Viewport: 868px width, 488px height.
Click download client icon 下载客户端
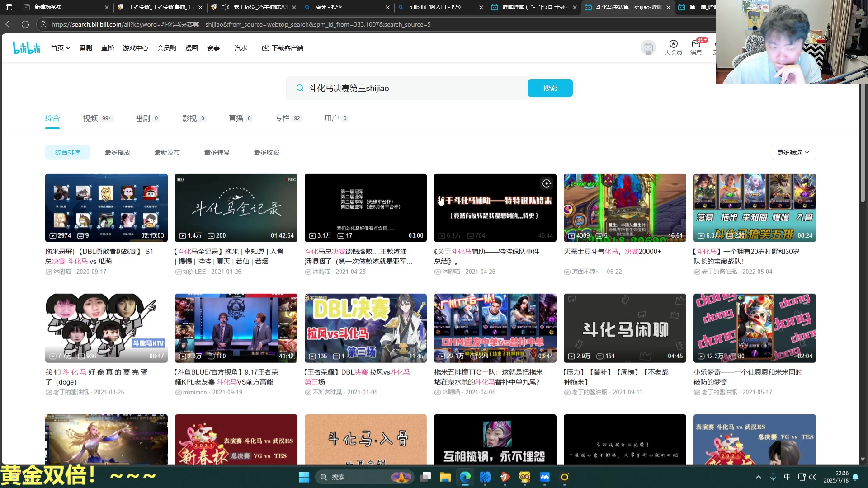click(x=283, y=48)
